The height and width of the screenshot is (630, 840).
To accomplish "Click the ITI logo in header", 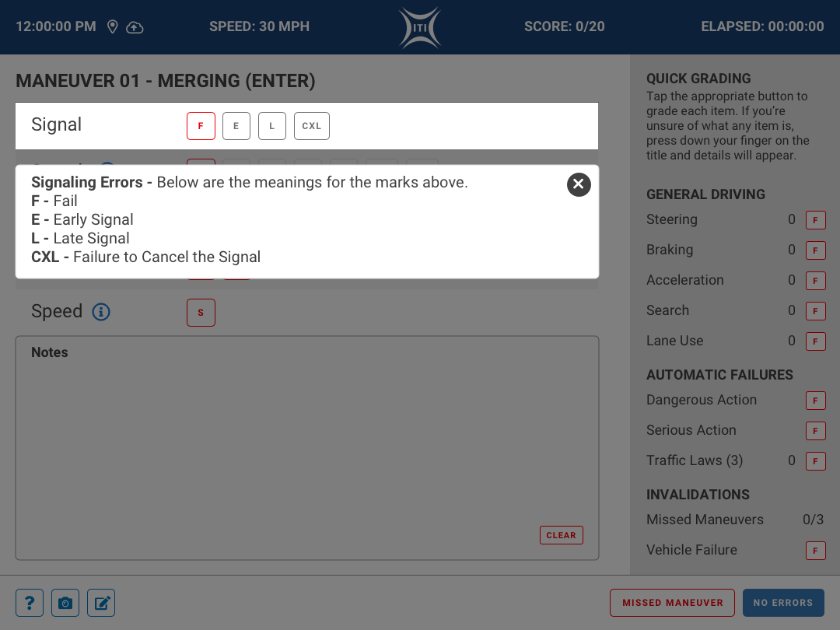I will coord(420,28).
